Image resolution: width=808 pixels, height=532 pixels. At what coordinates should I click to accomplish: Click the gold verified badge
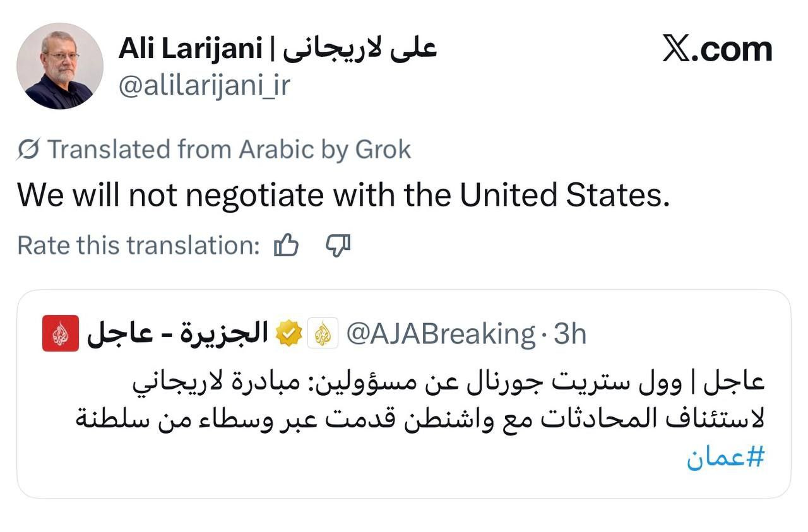290,333
